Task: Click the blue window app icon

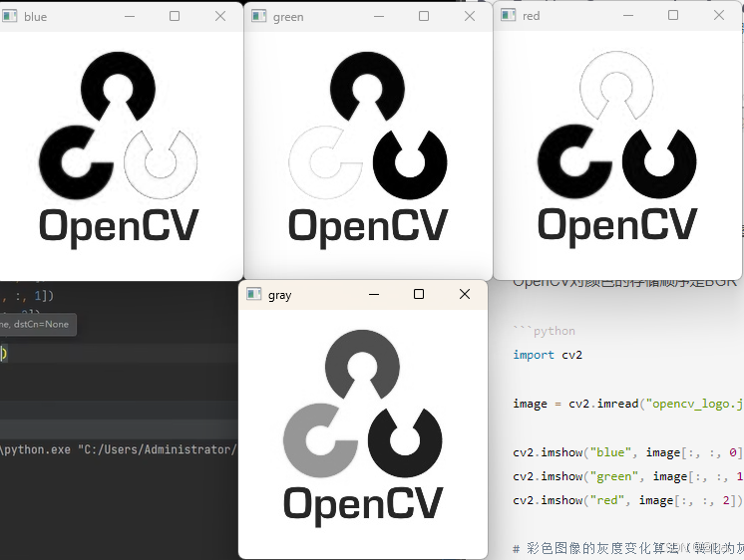Action: pyautogui.click(x=10, y=16)
